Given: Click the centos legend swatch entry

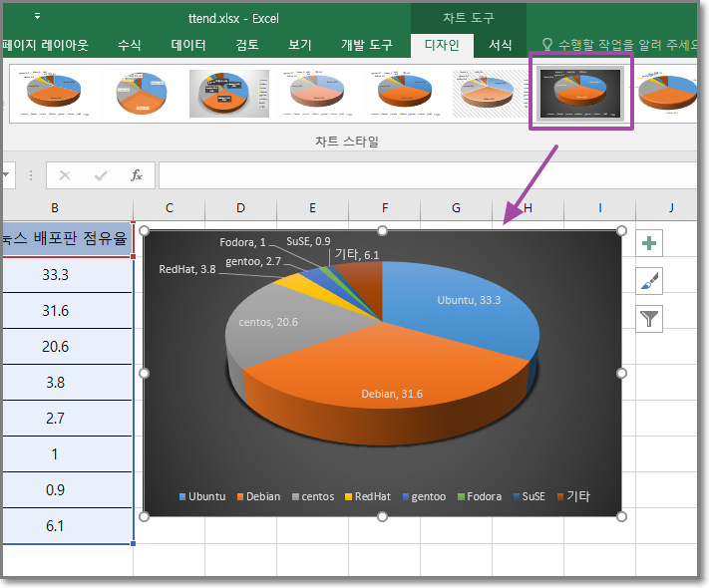Looking at the screenshot, I should [313, 496].
